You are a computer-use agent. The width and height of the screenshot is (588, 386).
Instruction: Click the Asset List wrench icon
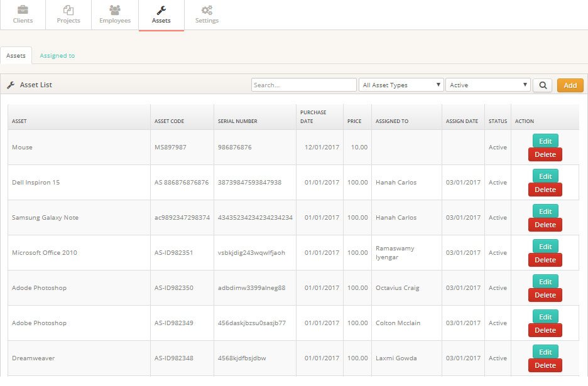tap(11, 85)
